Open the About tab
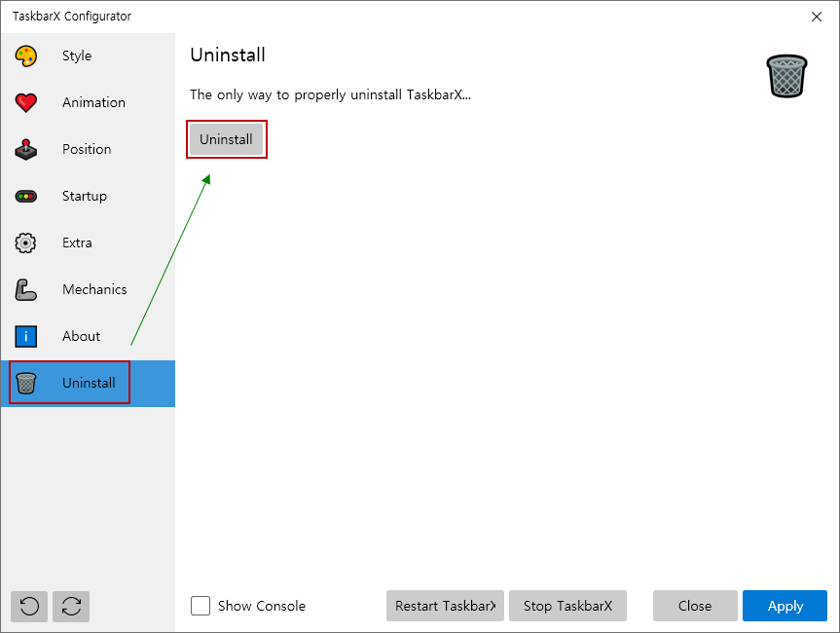The height and width of the screenshot is (633, 840). pyautogui.click(x=88, y=336)
